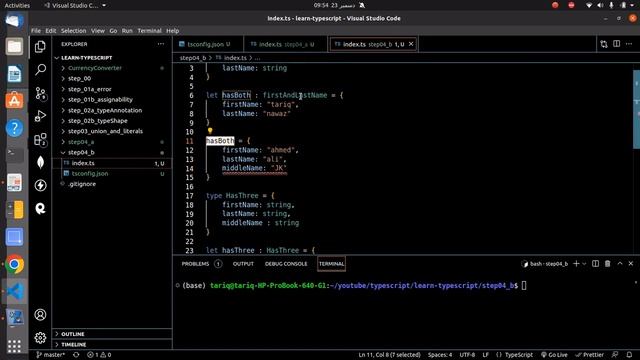The width and height of the screenshot is (640, 360).
Task: Open the Thunder Client lightning icon
Action: tap(40, 185)
